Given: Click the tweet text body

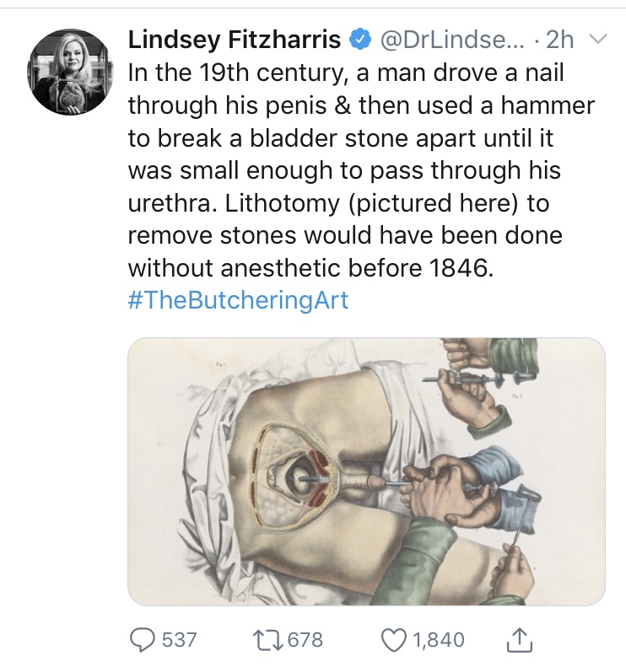Looking at the screenshot, I should coord(361,170).
